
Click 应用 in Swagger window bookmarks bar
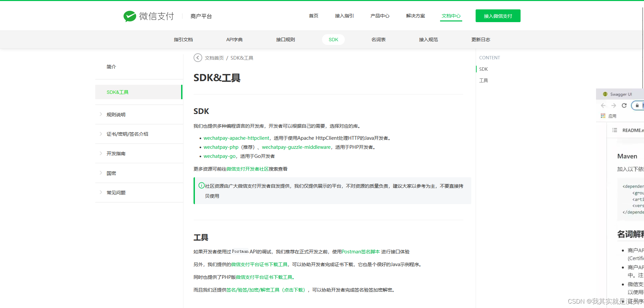612,116
